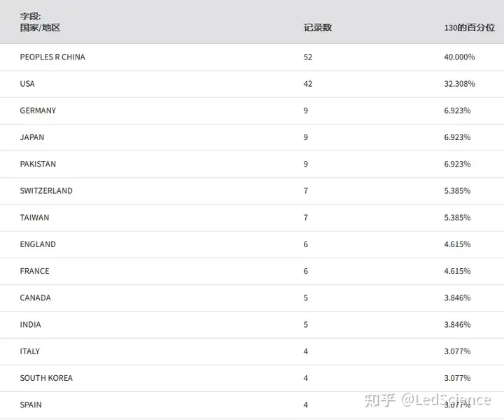The image size is (504, 420).
Task: Select the INDIA entry
Action: (x=30, y=325)
